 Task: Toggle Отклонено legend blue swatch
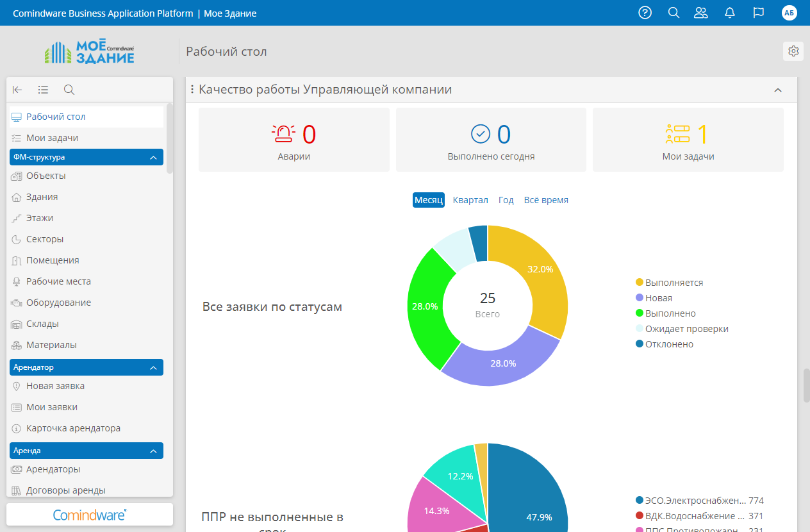pos(639,344)
